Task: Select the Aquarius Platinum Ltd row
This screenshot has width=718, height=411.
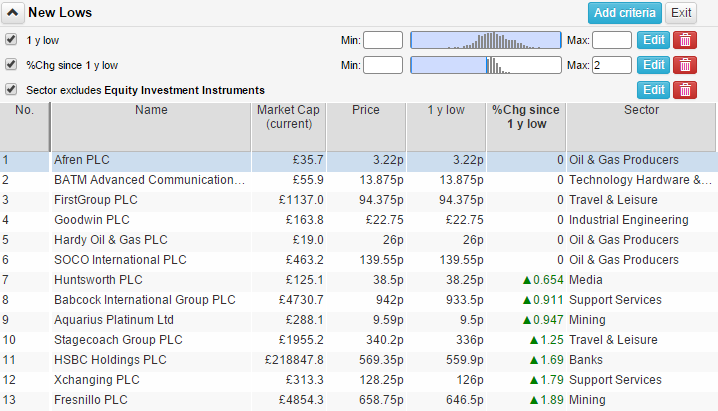Action: (359, 320)
